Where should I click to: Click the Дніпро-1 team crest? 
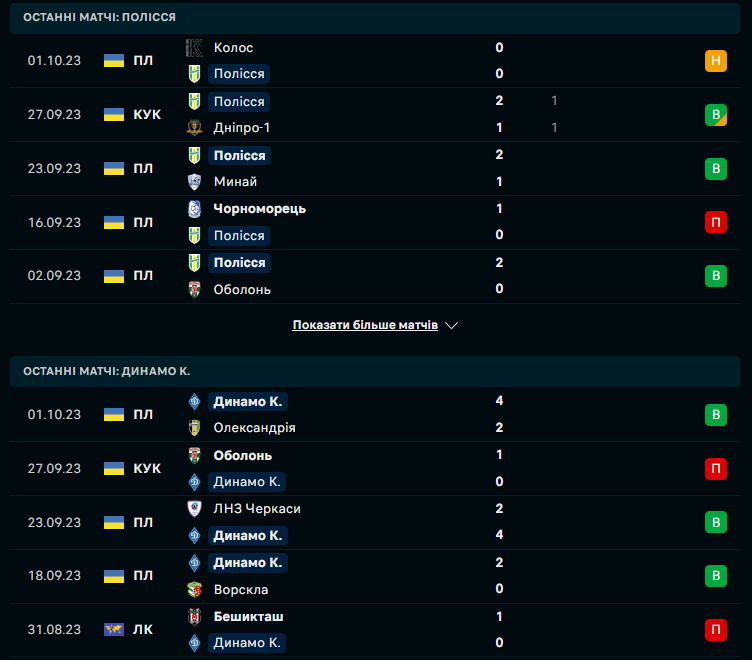[x=195, y=128]
